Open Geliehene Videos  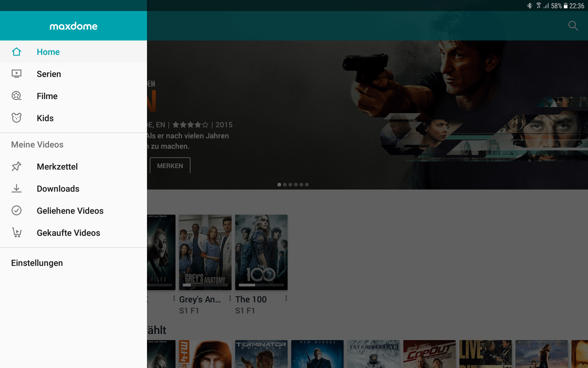[x=73, y=211]
